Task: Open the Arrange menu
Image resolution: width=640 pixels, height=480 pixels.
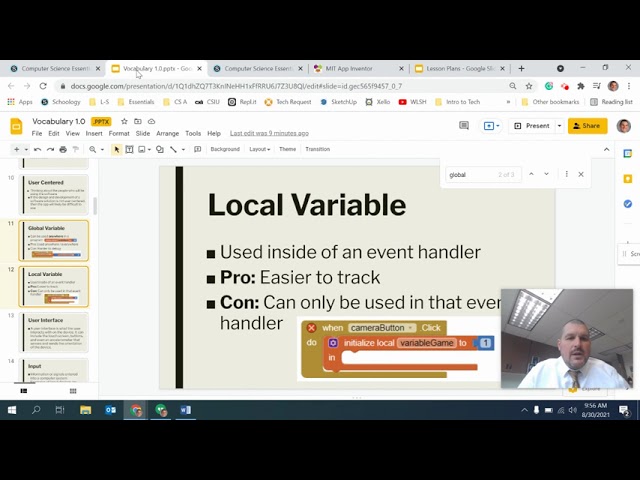Action: point(167,133)
